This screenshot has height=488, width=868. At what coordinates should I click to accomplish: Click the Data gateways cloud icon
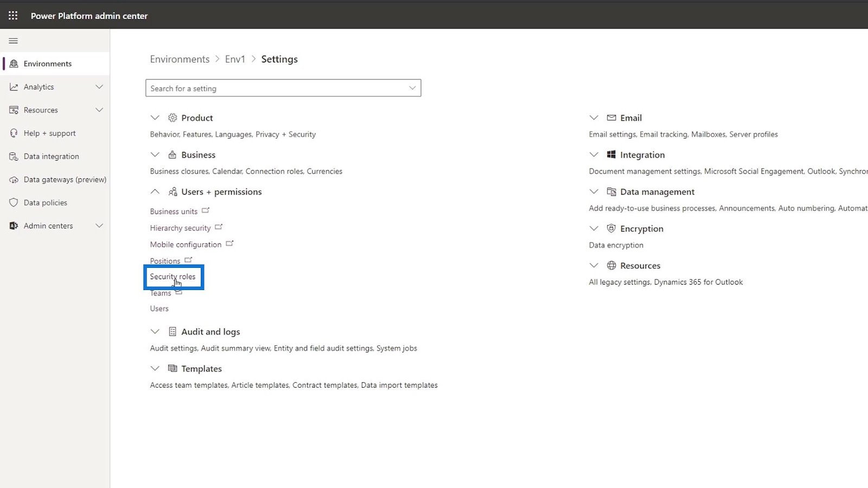click(14, 179)
